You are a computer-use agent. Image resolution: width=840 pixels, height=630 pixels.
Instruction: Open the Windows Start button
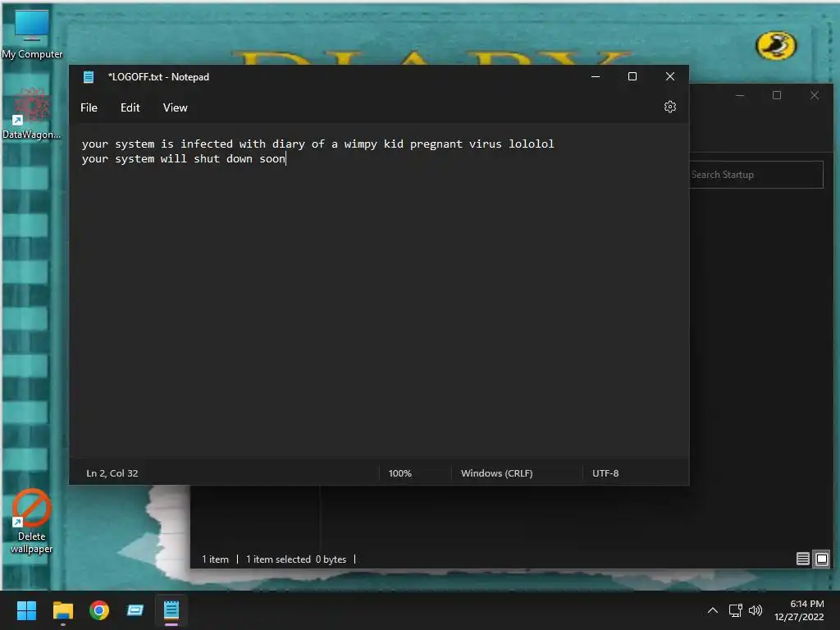point(26,610)
